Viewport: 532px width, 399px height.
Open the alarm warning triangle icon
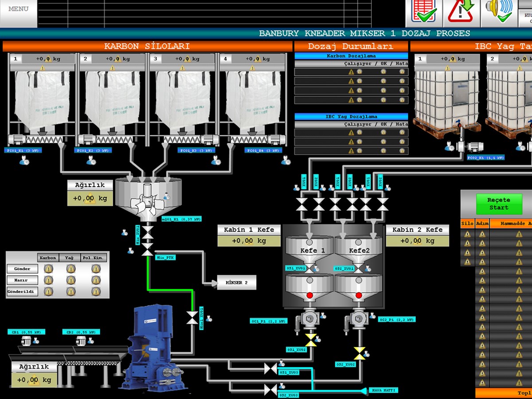coord(461,12)
